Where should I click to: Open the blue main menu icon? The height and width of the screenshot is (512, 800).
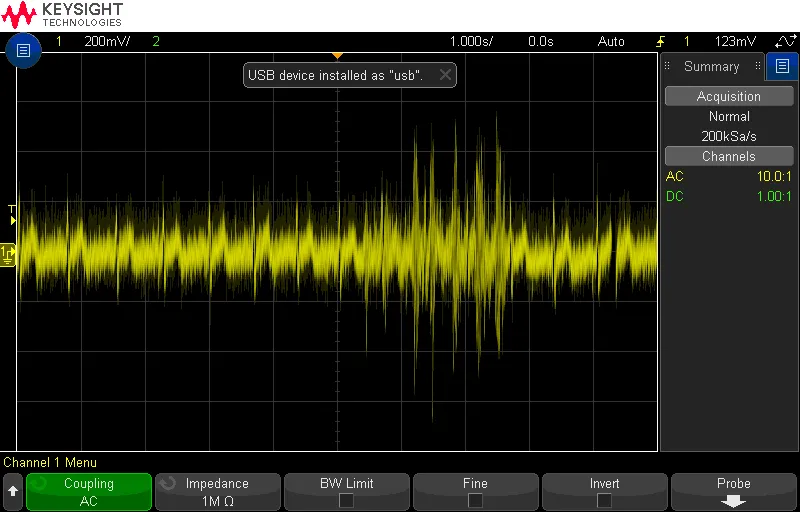(x=23, y=50)
